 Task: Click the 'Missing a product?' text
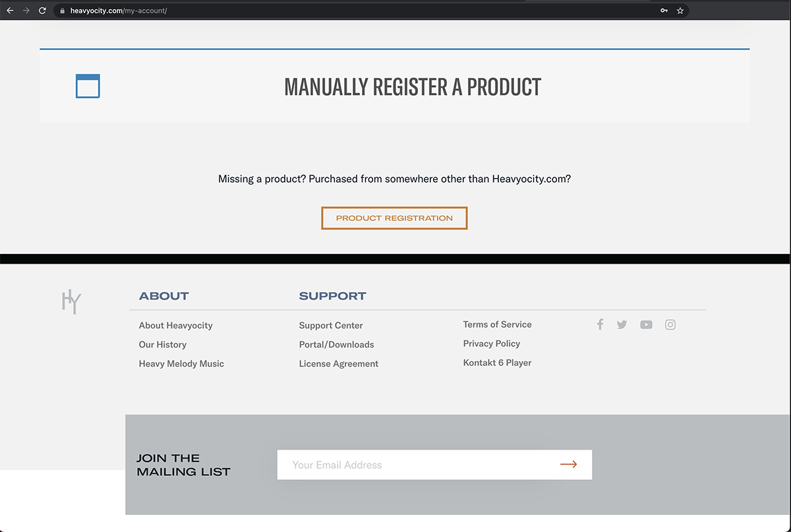pos(262,179)
